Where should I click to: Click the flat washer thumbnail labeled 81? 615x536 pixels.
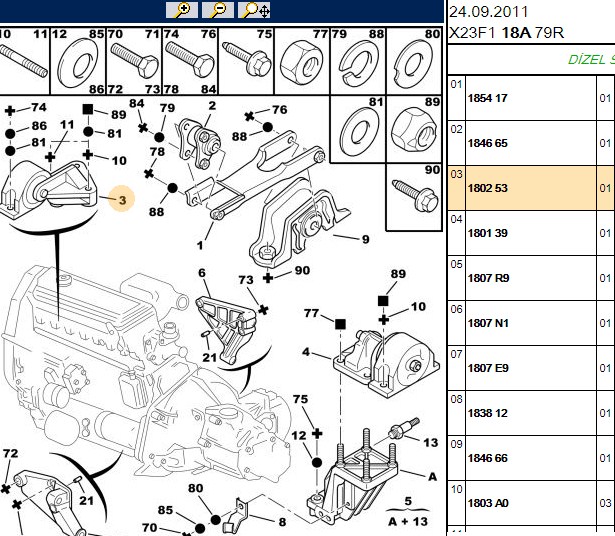(x=358, y=129)
